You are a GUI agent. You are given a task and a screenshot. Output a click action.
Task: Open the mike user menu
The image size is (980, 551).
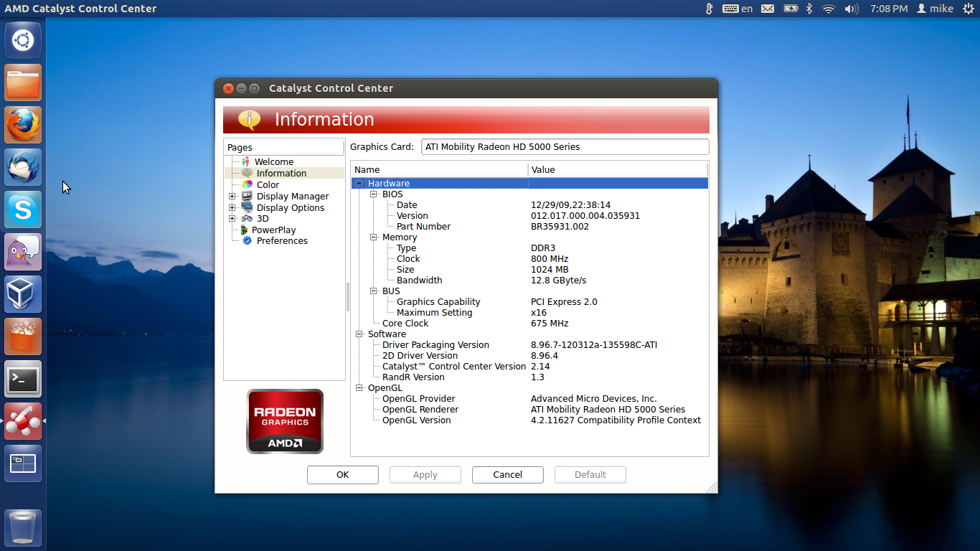934,9
